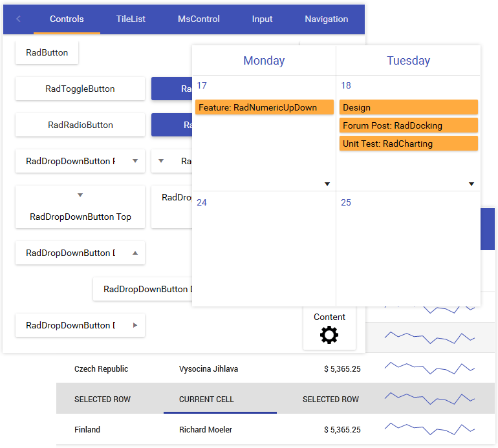Switch to the TileList tab
This screenshot has width=498, height=448.
(x=131, y=19)
